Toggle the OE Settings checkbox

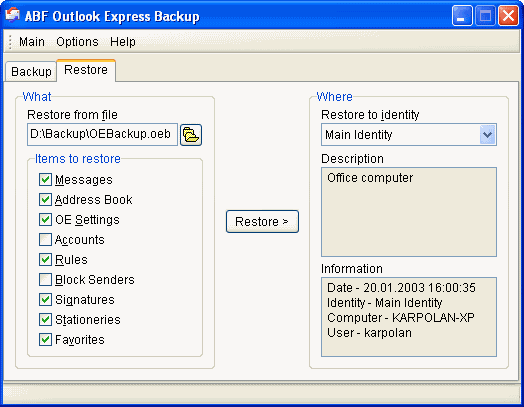(45, 220)
